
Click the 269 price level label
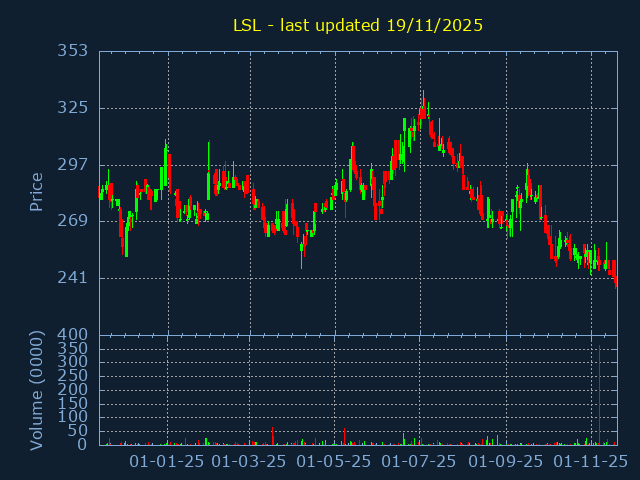coord(73,221)
